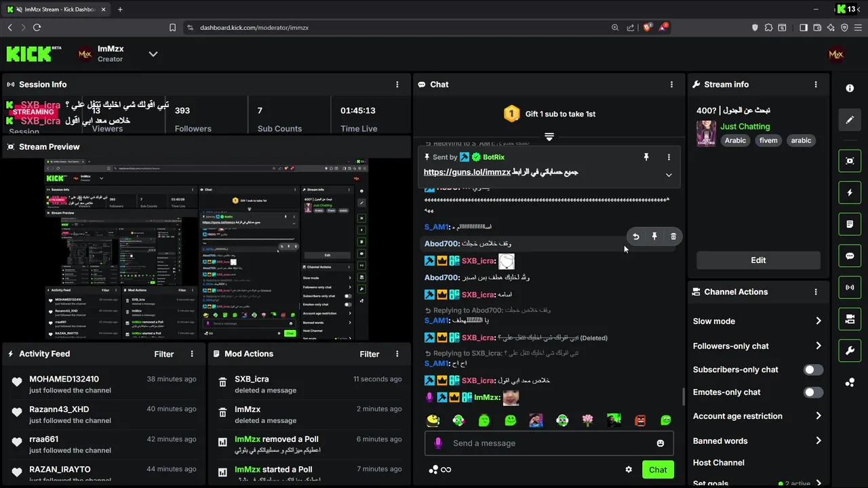Click the infinity points icon below chat

tap(446, 470)
